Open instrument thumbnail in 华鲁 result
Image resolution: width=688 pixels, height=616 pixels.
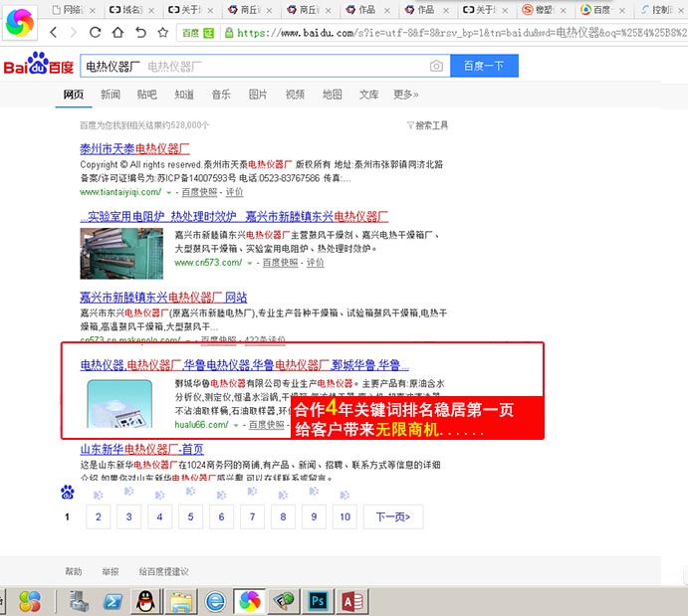coord(119,404)
